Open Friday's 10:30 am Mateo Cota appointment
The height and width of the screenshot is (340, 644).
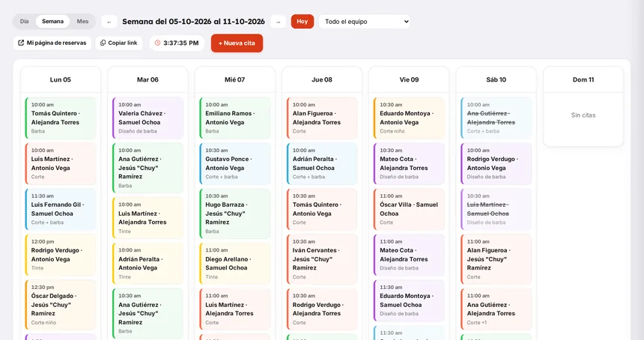tap(409, 163)
